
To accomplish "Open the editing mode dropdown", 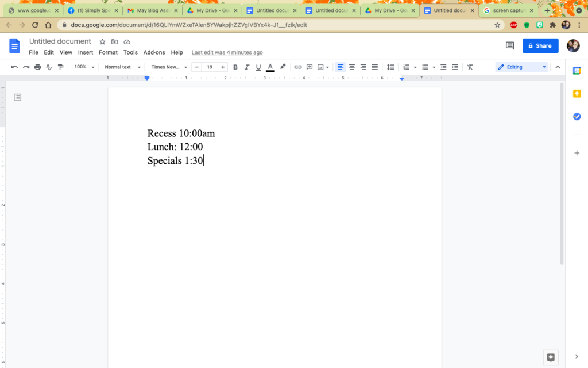I will point(520,67).
